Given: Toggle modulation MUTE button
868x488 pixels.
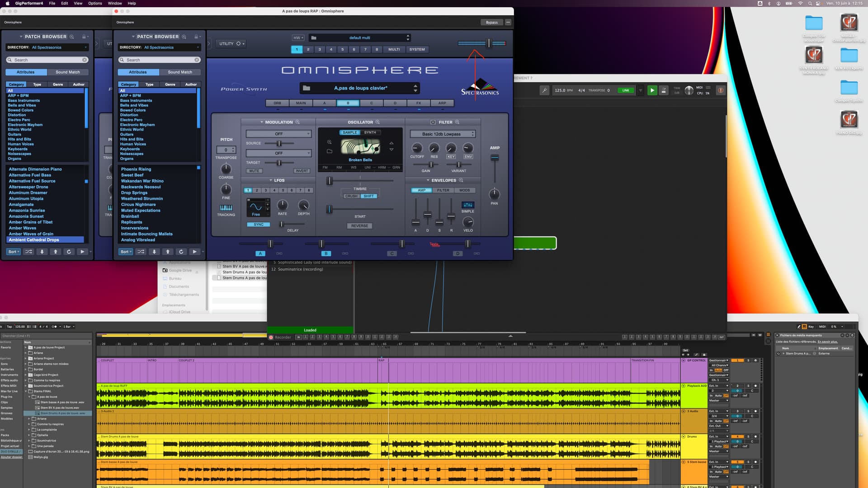Looking at the screenshot, I should (x=254, y=171).
